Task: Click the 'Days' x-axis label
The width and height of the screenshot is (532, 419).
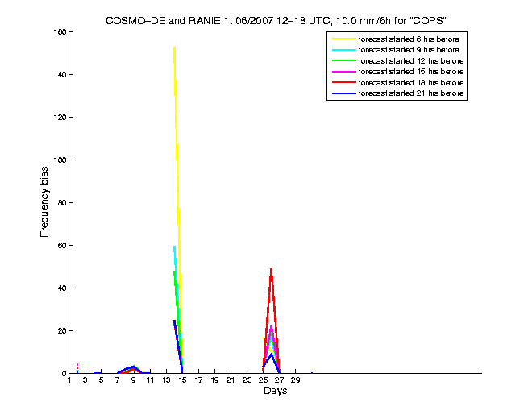Action: tap(275, 391)
